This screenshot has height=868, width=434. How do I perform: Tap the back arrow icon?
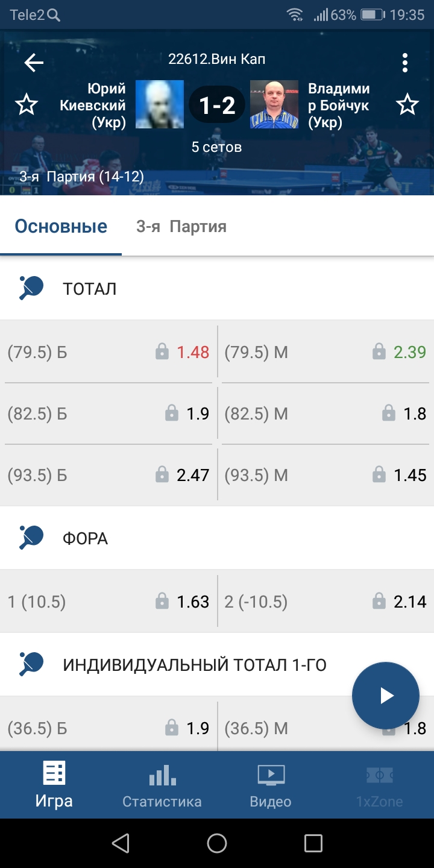coord(34,63)
